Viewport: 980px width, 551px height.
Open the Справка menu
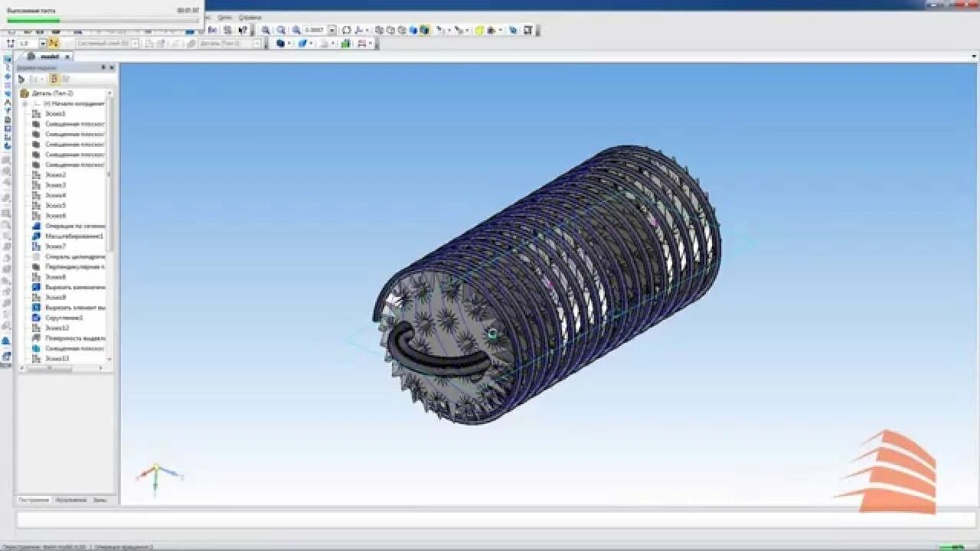pos(250,17)
